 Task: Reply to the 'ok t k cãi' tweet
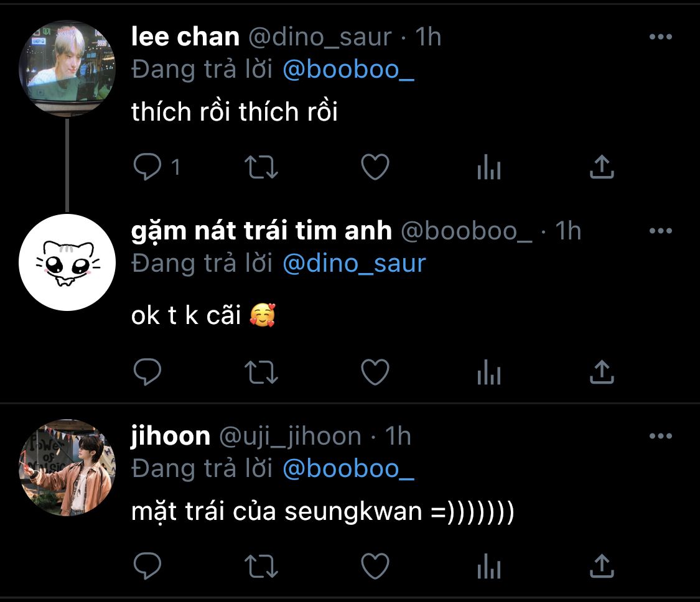[x=147, y=372]
